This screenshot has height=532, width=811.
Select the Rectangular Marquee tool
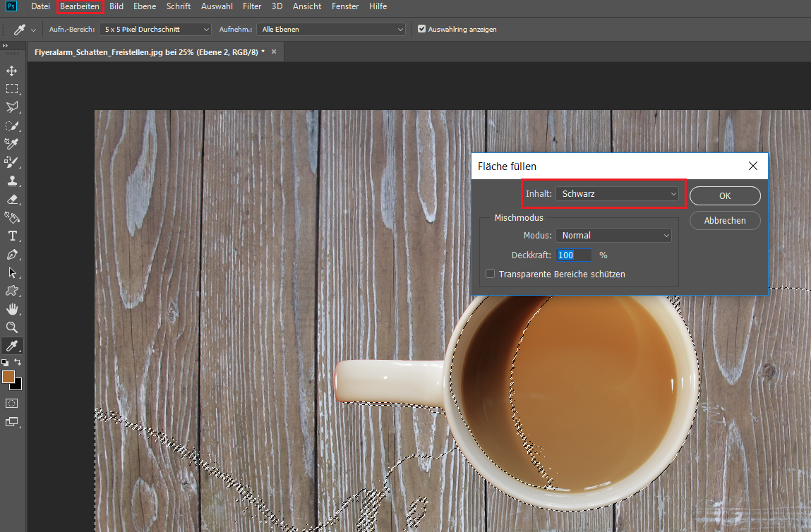12,89
